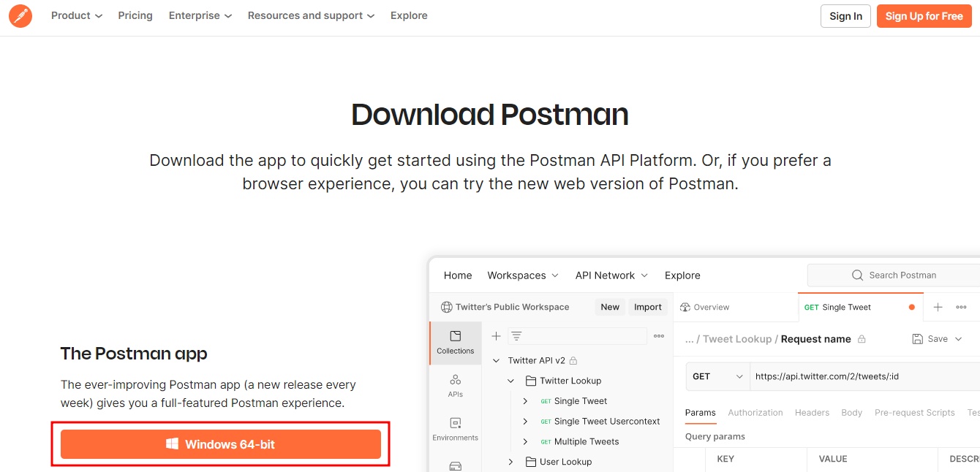This screenshot has height=472, width=980.
Task: Open the Pre-request Scripts tab
Action: point(915,413)
